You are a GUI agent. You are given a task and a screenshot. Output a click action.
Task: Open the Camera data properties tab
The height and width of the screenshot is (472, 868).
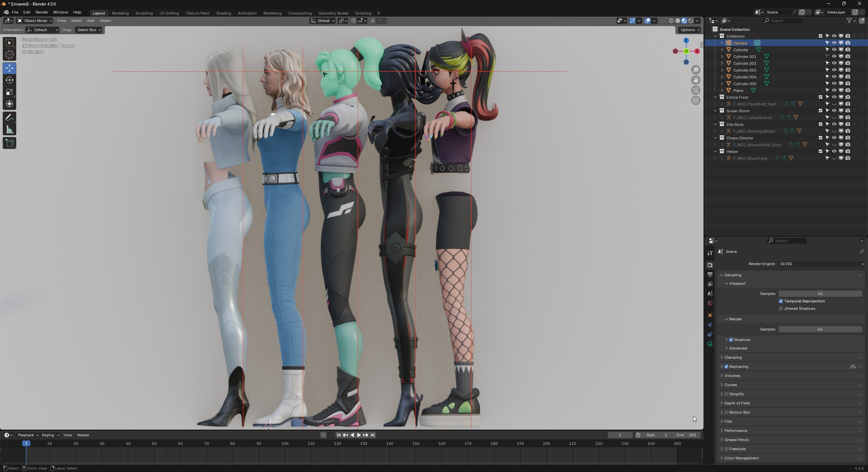coord(710,344)
